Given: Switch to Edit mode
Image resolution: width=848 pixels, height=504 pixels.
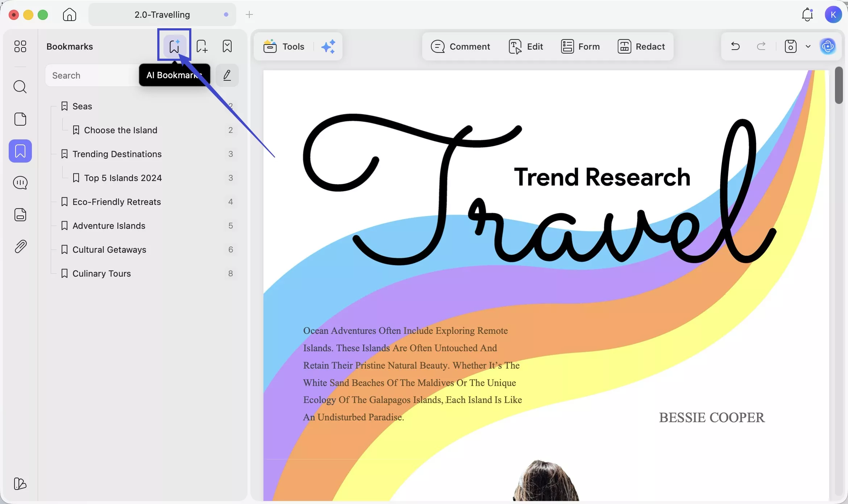Looking at the screenshot, I should pyautogui.click(x=526, y=47).
